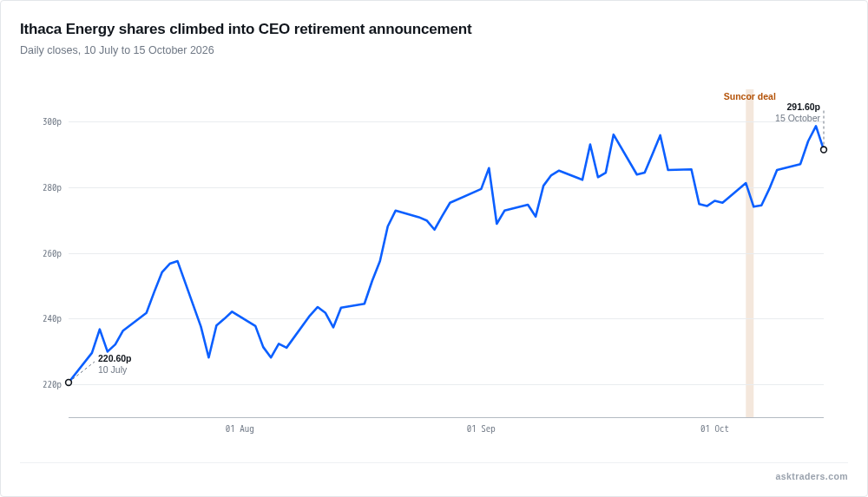The width and height of the screenshot is (868, 497).
Task: Click the 10 July starting point marker
Action: tap(69, 383)
